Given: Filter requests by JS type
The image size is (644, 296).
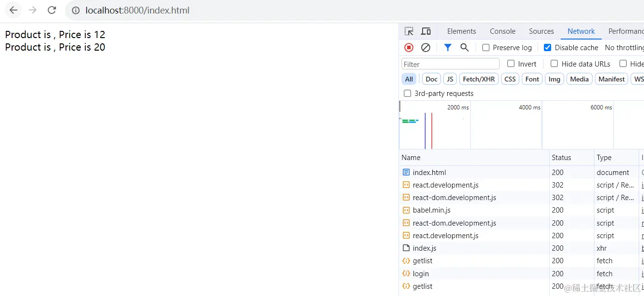Looking at the screenshot, I should (x=450, y=79).
